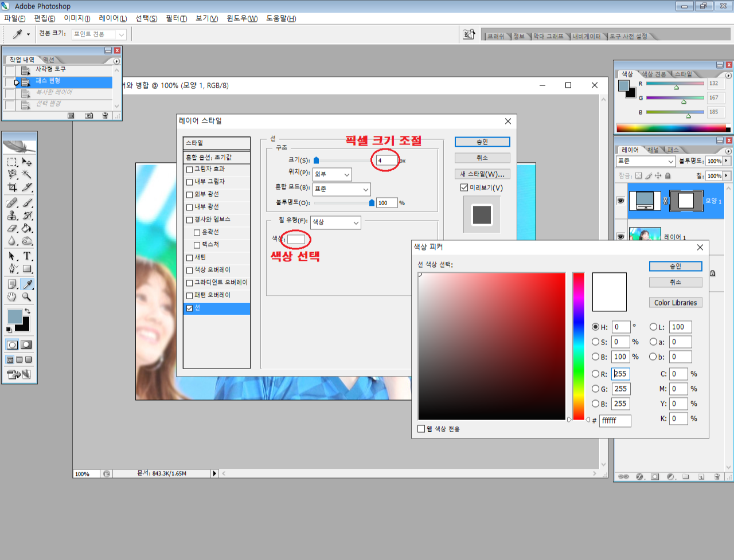Toggle the 내부 그림자 checkbox
This screenshot has height=560, width=734.
tap(189, 182)
